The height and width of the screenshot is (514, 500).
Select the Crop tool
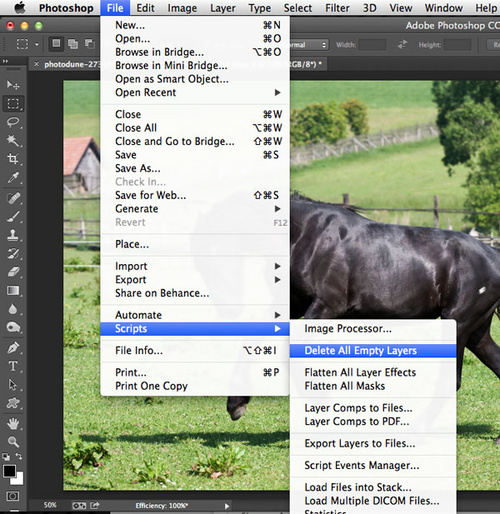point(13,159)
